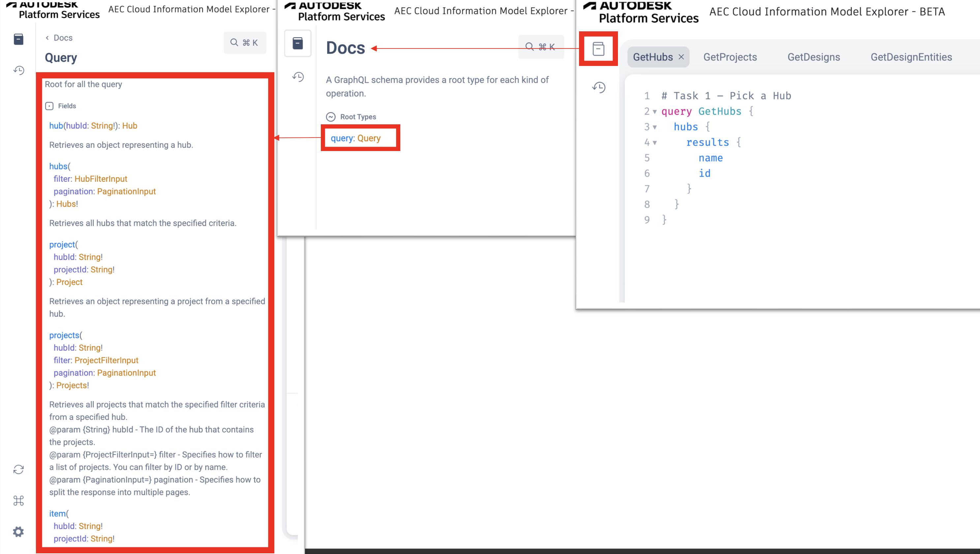
Task: Click the id field in the query editor
Action: pyautogui.click(x=704, y=173)
